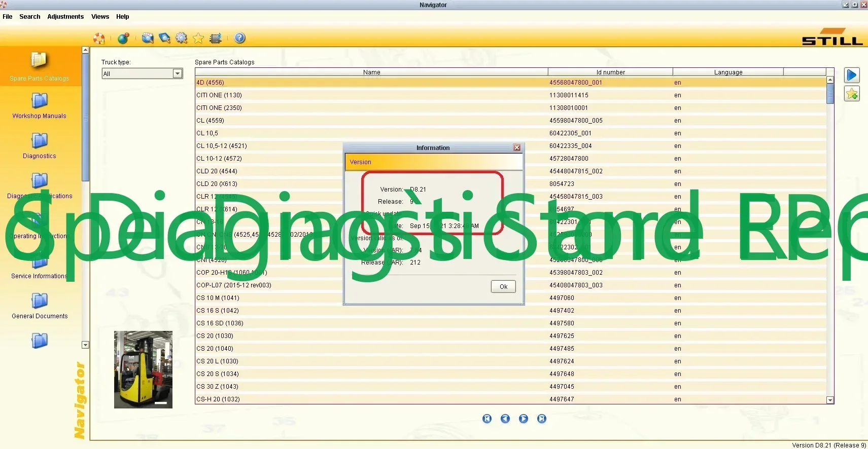This screenshot has width=868, height=449.
Task: Expand the Truck type dropdown
Action: click(x=177, y=73)
